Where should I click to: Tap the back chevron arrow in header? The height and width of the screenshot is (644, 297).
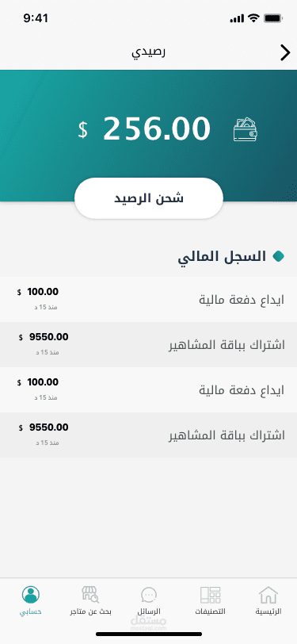(285, 53)
